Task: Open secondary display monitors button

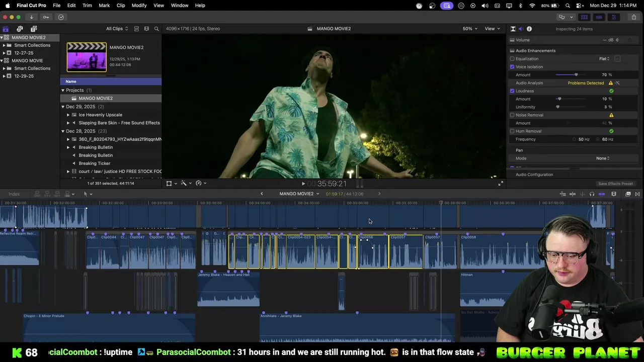Action: 563,17
